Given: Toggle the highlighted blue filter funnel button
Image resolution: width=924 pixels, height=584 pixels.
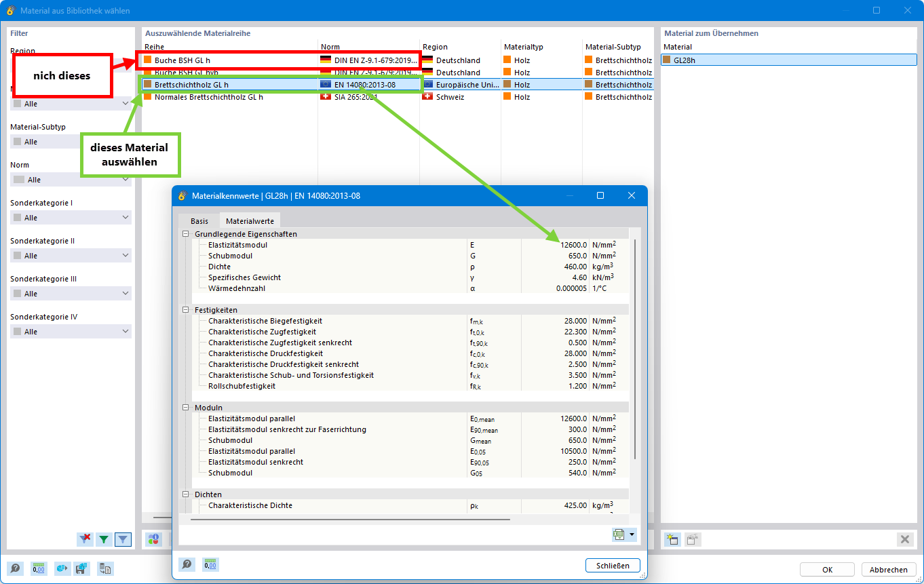Looking at the screenshot, I should (123, 539).
